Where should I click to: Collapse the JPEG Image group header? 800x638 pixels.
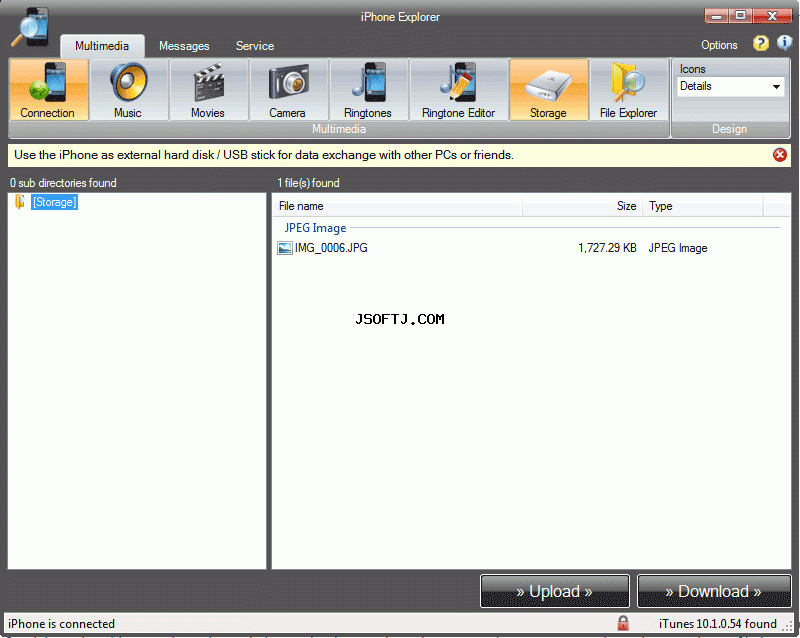(x=315, y=228)
